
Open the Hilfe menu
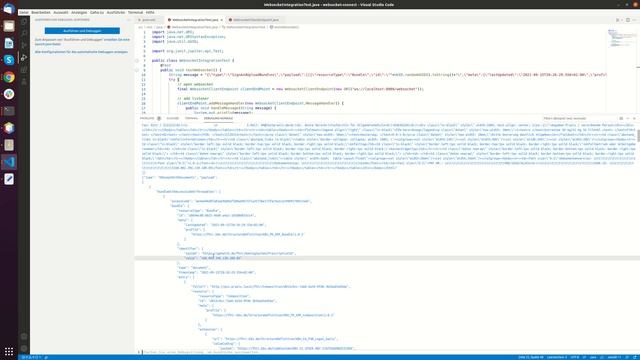click(x=150, y=13)
